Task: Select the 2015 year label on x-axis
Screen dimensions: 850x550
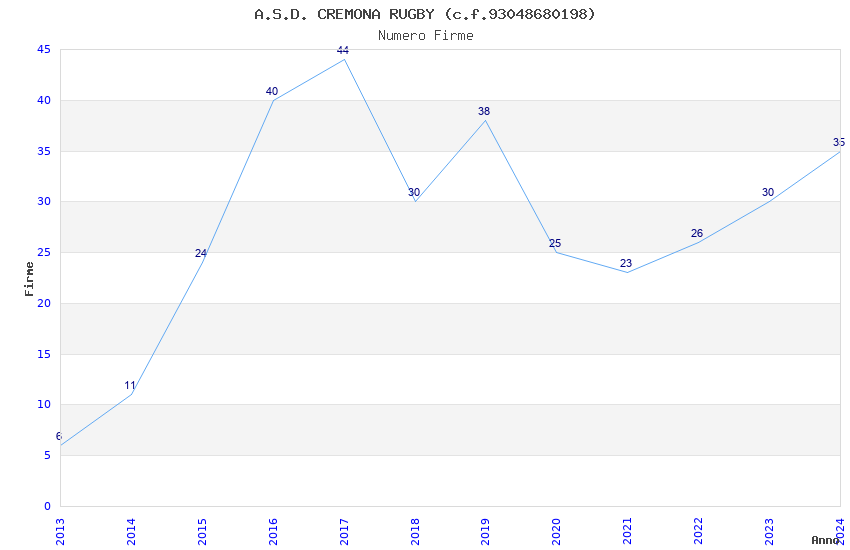Action: pyautogui.click(x=202, y=532)
